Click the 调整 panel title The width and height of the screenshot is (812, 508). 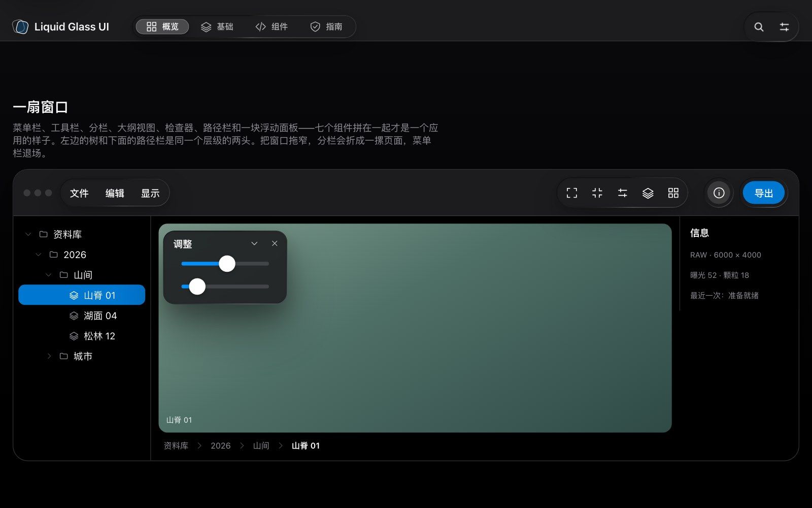point(183,244)
